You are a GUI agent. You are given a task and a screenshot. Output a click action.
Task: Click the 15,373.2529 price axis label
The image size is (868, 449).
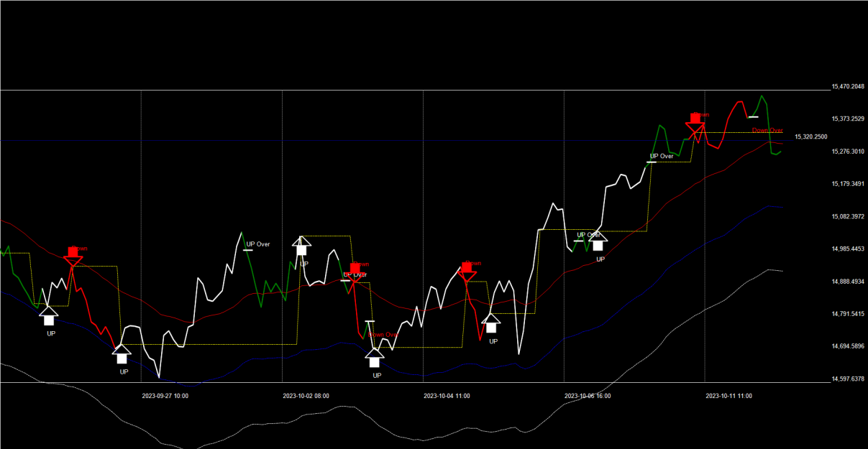(848, 119)
